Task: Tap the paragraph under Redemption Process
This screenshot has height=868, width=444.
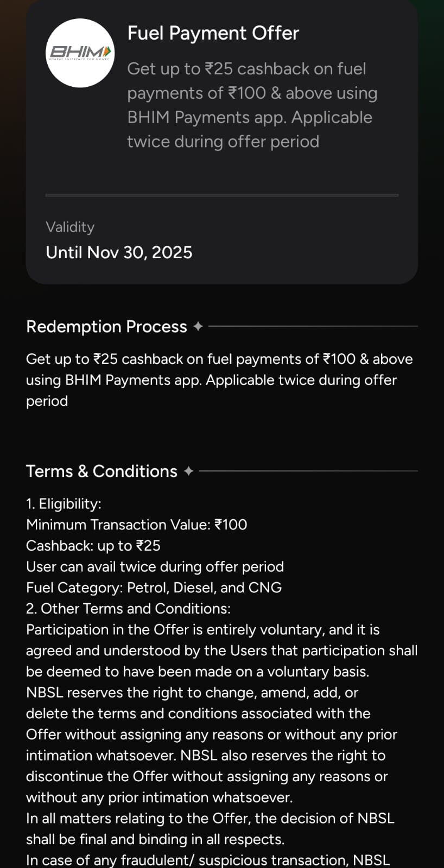Action: pos(219,380)
